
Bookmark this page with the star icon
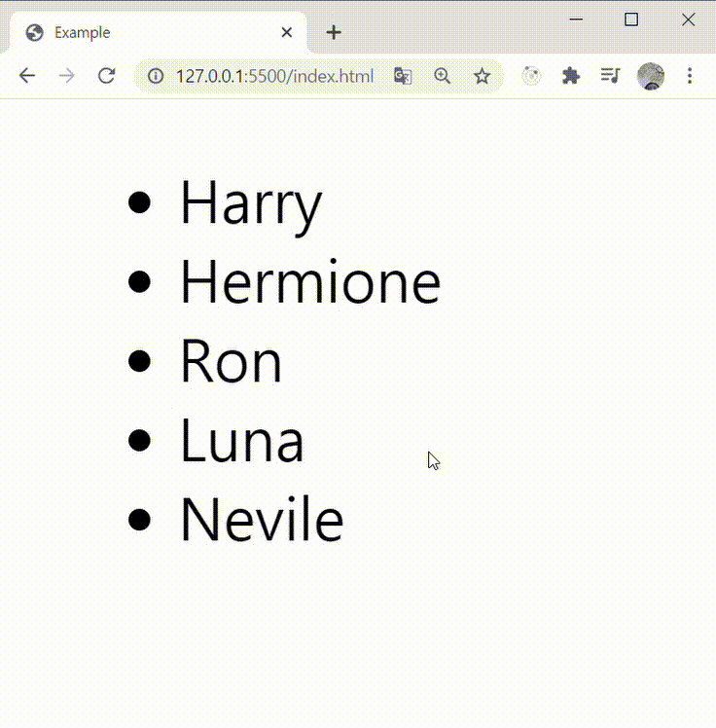[x=482, y=76]
